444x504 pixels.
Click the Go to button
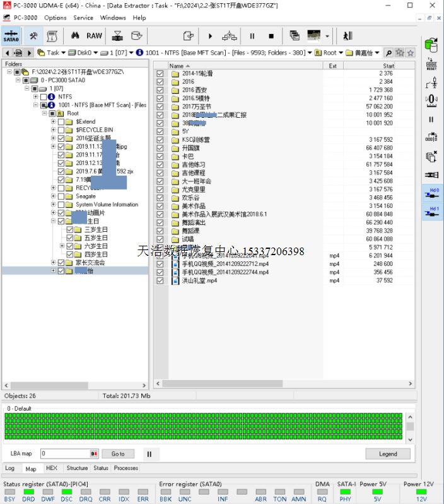pos(118,454)
